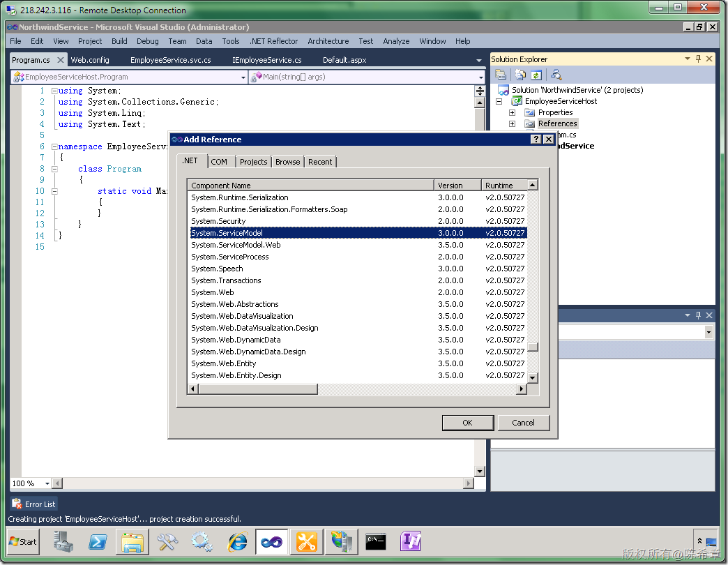
Task: Collapse the namespace block outline
Action: point(54,146)
